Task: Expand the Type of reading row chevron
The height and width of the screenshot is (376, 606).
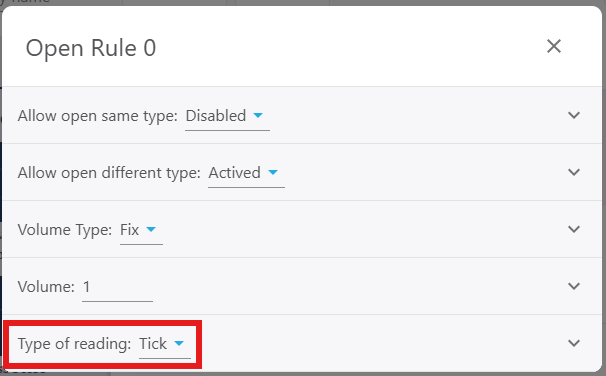Action: coord(574,343)
